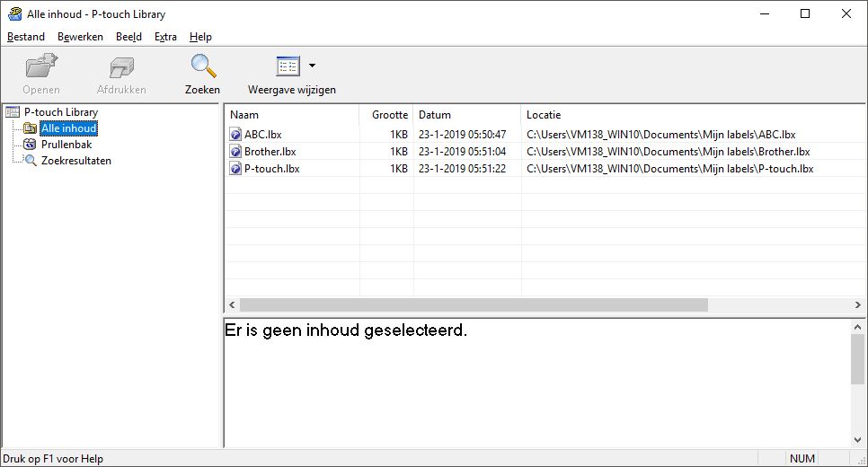This screenshot has width=868, height=467.
Task: Click the NUM indicator in status bar
Action: tap(802, 459)
